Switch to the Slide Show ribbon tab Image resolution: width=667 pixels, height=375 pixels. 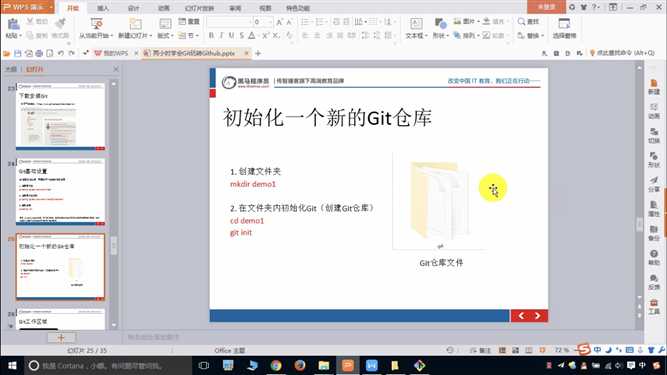click(199, 8)
